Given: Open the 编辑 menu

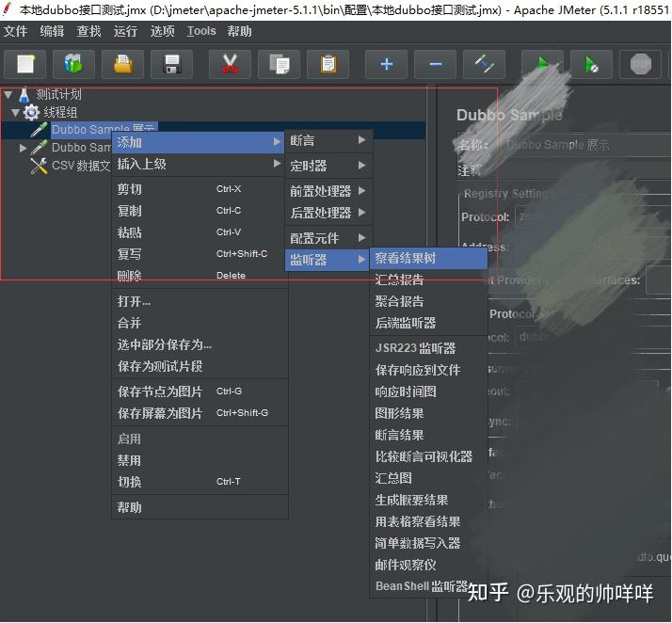Looking at the screenshot, I should pyautogui.click(x=52, y=31).
